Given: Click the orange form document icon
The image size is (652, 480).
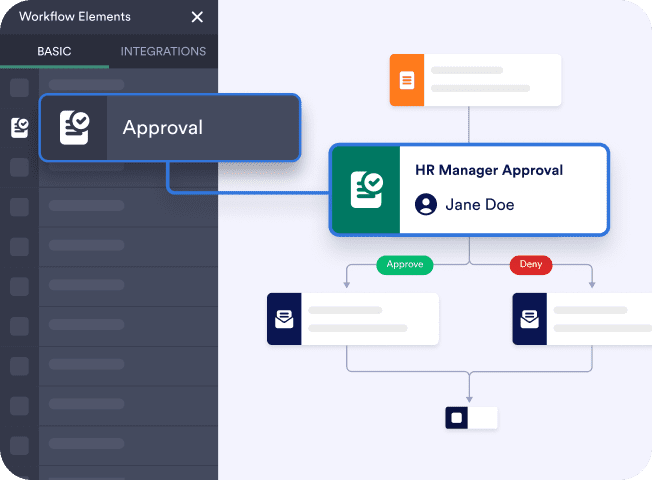Looking at the screenshot, I should (407, 80).
